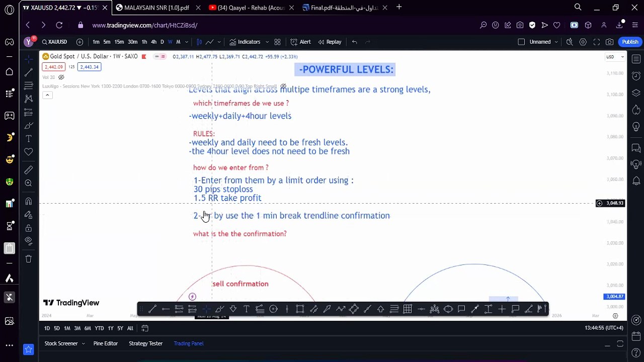Switch to the Strategy Tester tab
The height and width of the screenshot is (362, 644).
pyautogui.click(x=145, y=343)
